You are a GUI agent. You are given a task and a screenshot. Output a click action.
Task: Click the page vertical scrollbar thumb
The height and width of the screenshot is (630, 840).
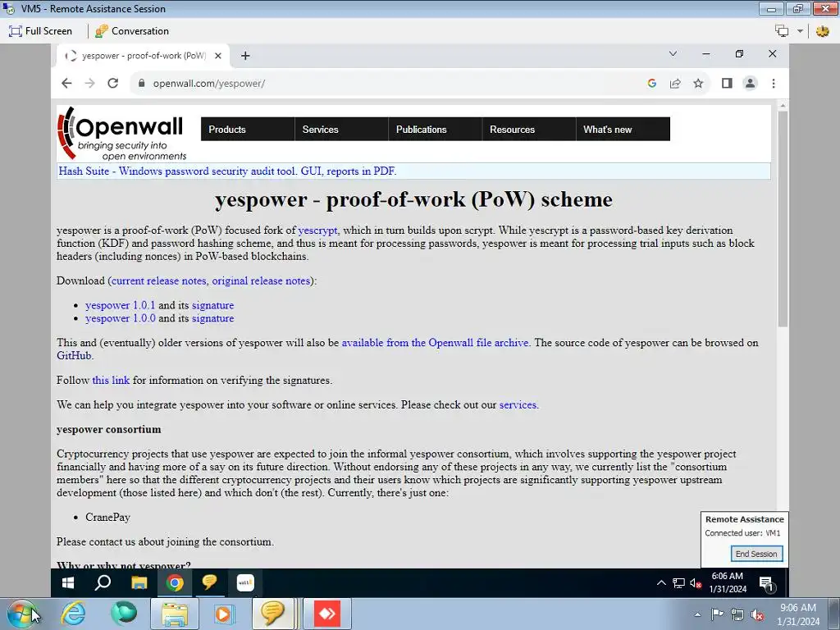[x=783, y=218]
